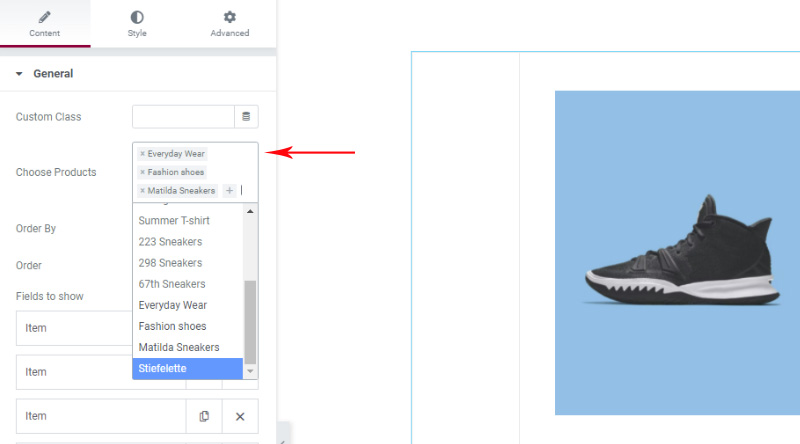This screenshot has width=800, height=444.
Task: Click the Choose Products label
Action: (x=56, y=172)
